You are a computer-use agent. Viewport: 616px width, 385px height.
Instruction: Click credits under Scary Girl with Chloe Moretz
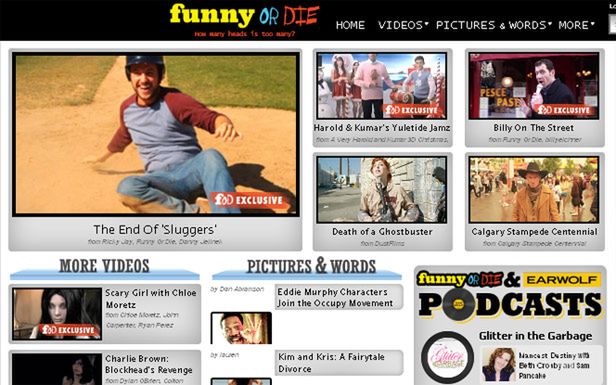point(143,320)
